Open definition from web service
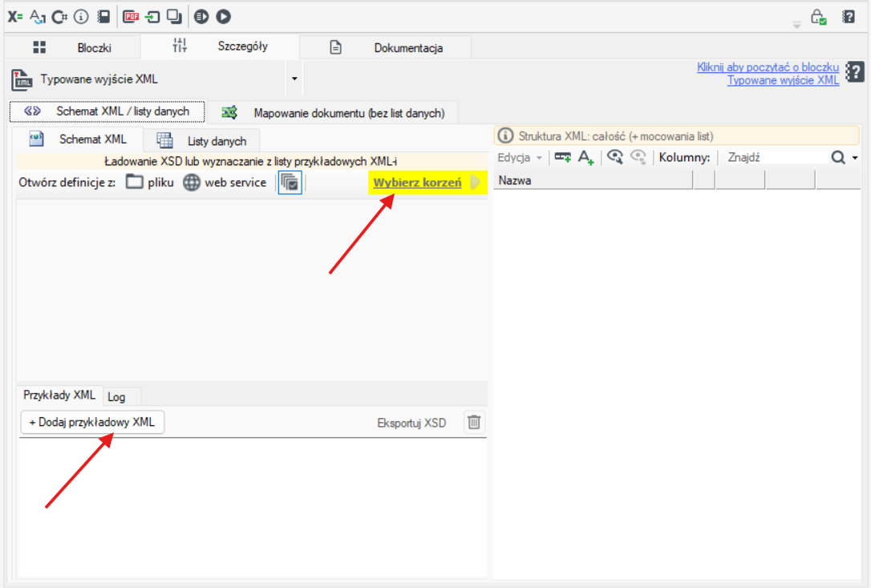Screen dimensions: 871x588 (225, 182)
